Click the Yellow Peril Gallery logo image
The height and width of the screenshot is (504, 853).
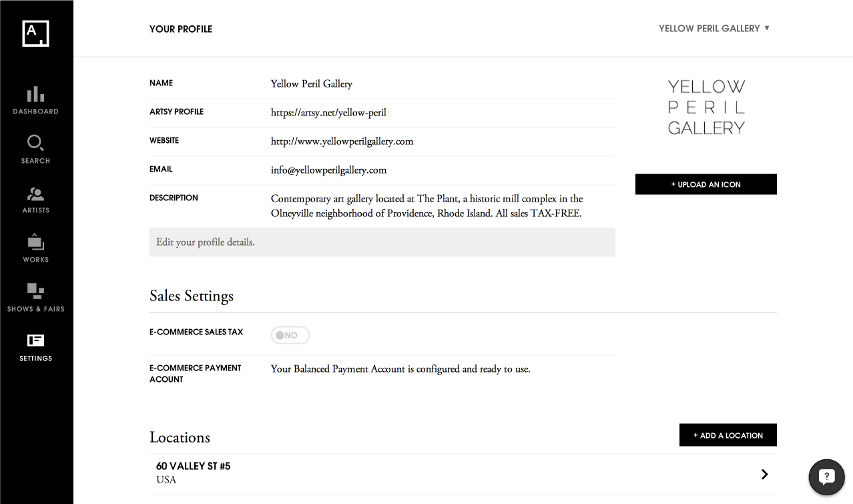click(706, 107)
